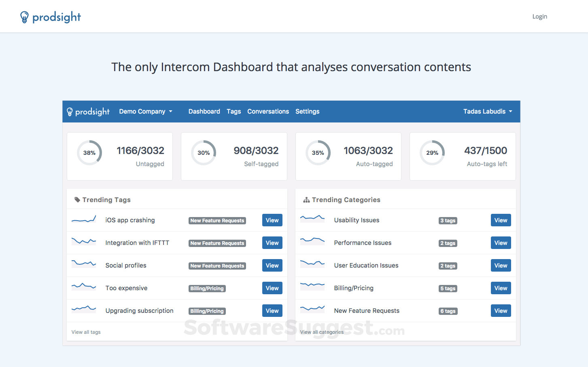Click the 6 tags badge for New Feature Requests

448,311
